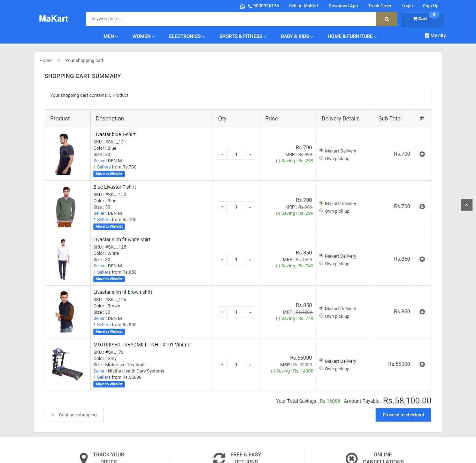This screenshot has height=463, width=476.
Task: Remove Livastar blue T-shirt from cart
Action: point(422,154)
